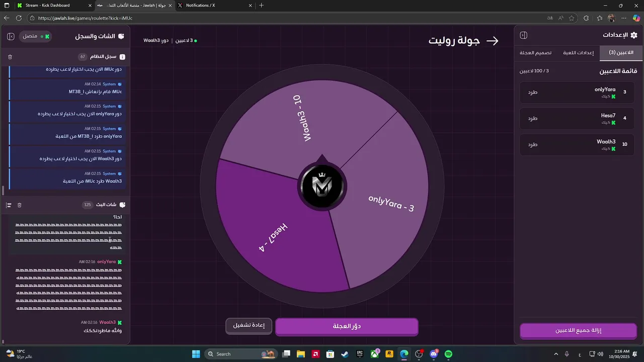Click the browser address bar URL
Screen dimensions: 644x362
coord(85,18)
